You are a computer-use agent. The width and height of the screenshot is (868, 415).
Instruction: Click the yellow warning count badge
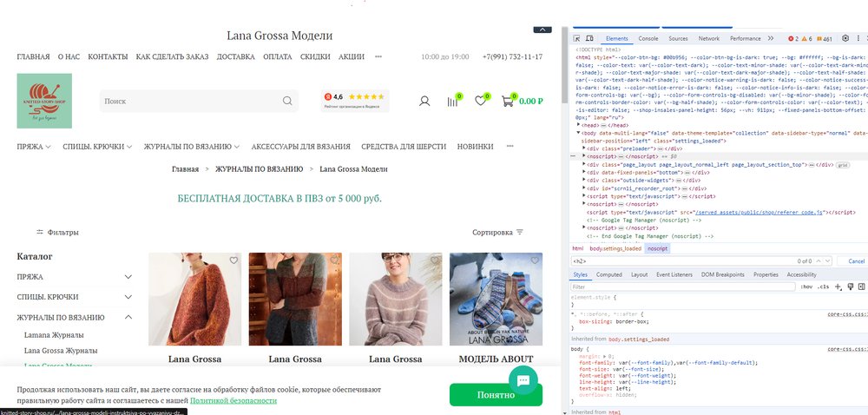(807, 39)
